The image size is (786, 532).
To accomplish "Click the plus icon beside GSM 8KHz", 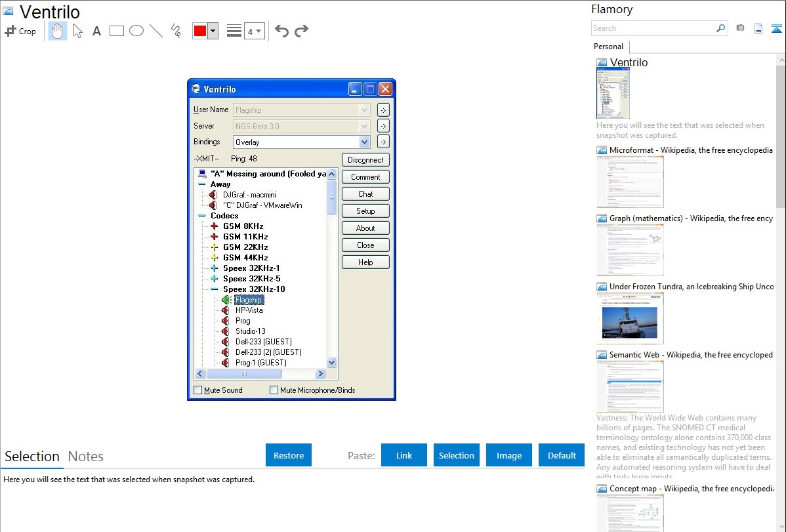I will 214,226.
